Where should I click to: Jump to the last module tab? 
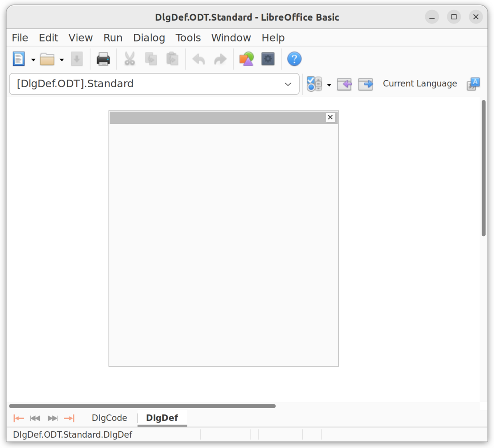(x=69, y=418)
